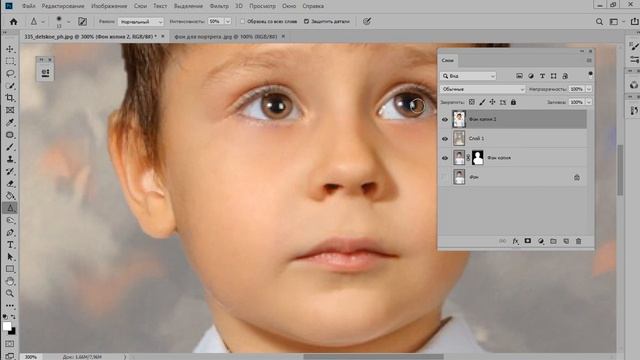This screenshot has height=360, width=640.
Task: Click the new adjustment layer icon
Action: pos(540,241)
